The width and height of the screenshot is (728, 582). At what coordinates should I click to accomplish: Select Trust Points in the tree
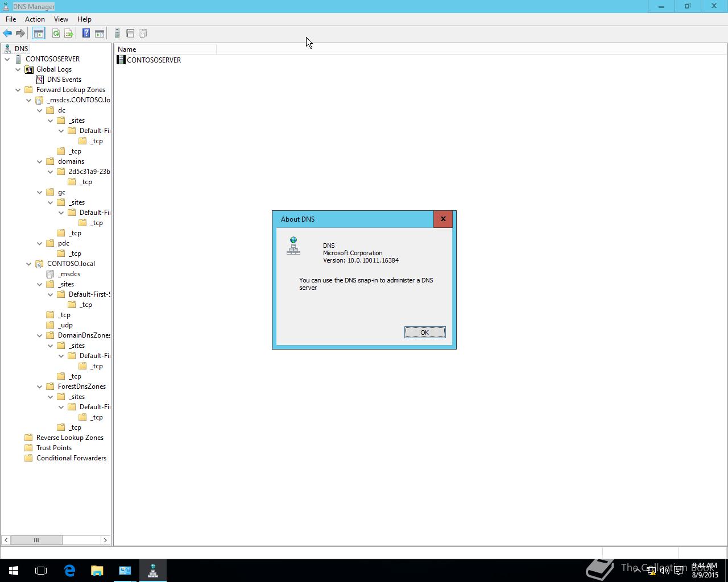[54, 448]
